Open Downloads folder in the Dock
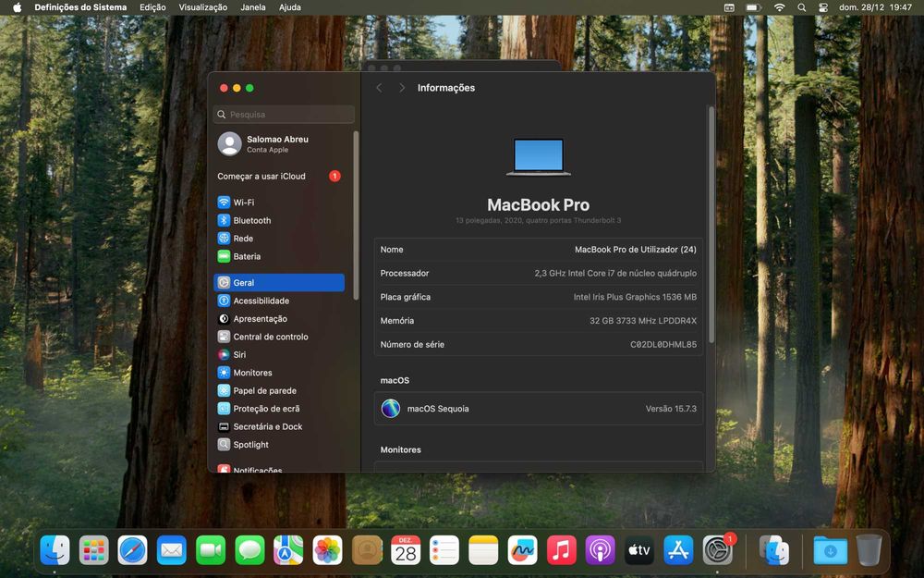 tap(831, 551)
